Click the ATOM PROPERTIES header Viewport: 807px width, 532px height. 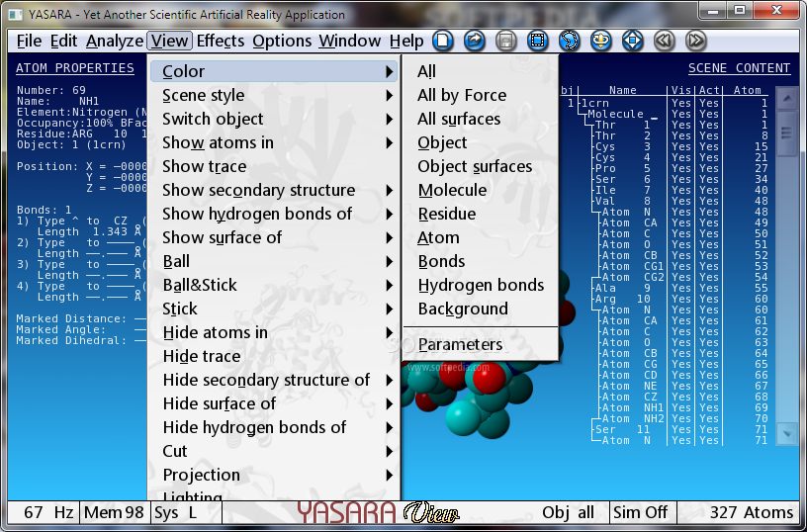point(75,68)
